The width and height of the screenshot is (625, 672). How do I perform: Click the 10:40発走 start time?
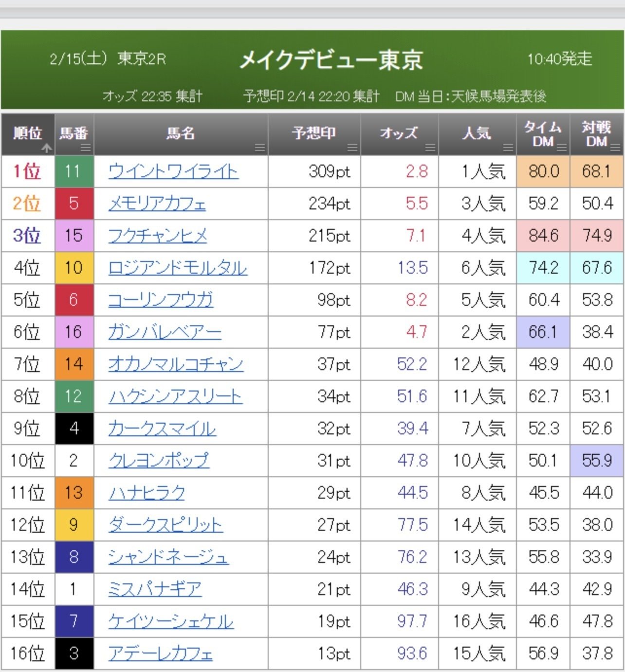click(560, 59)
